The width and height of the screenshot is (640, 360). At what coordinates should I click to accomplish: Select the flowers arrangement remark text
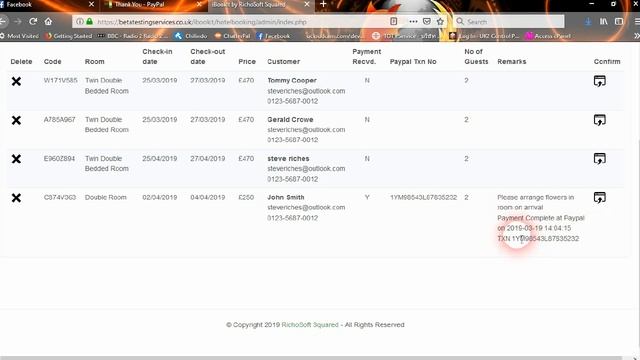[x=536, y=202]
